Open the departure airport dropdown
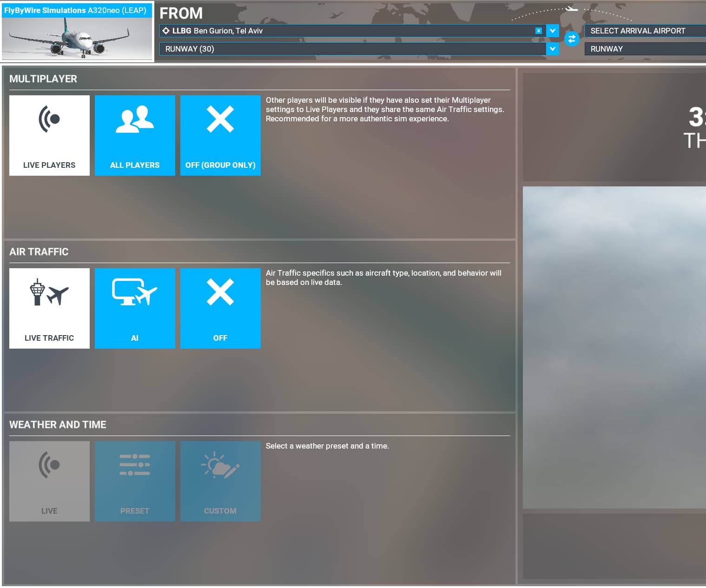706x588 pixels. point(553,31)
